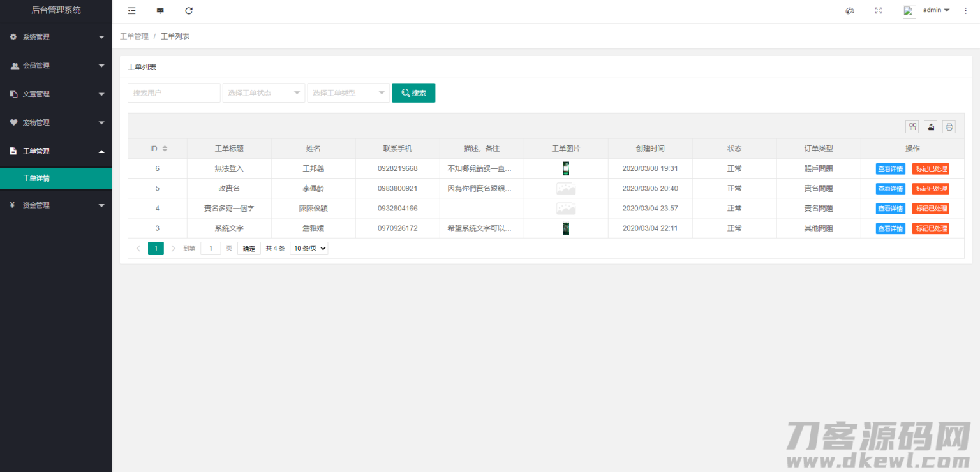Screen dimensions: 980x472
Task: Enter fullscreen mode
Action: [878, 10]
